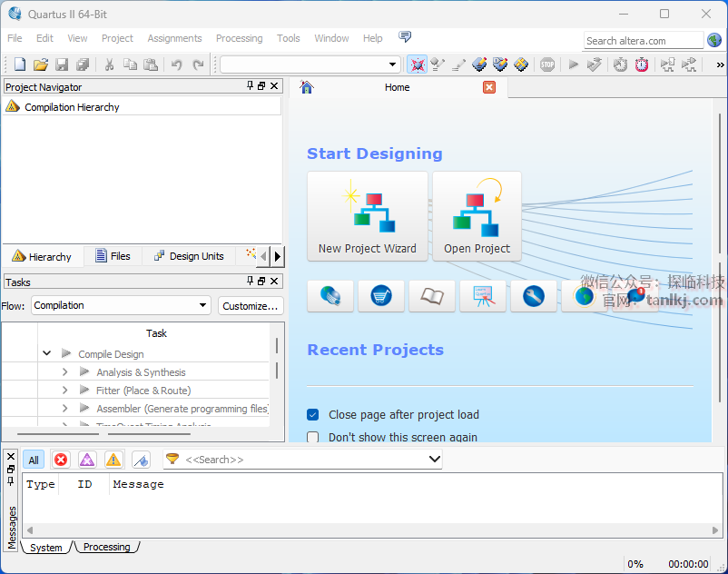The height and width of the screenshot is (574, 728).
Task: Enable Don't show this screen again
Action: (313, 437)
